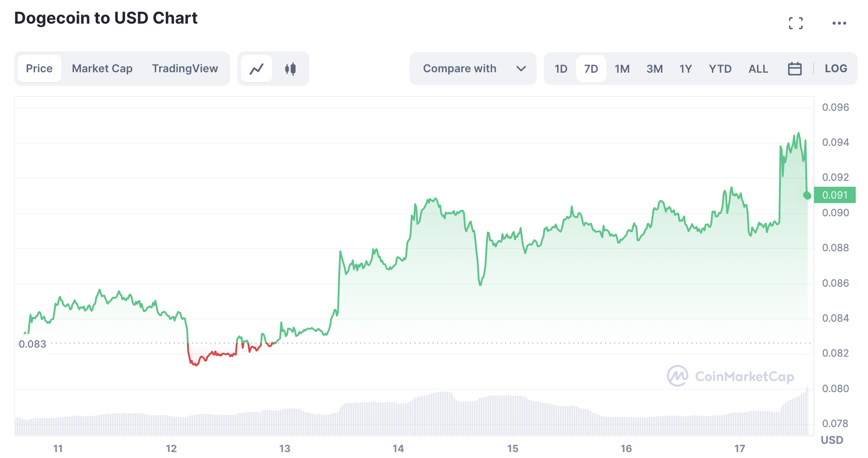Image resolution: width=868 pixels, height=458 pixels.
Task: Click the 0.096 y-axis label
Action: click(835, 107)
